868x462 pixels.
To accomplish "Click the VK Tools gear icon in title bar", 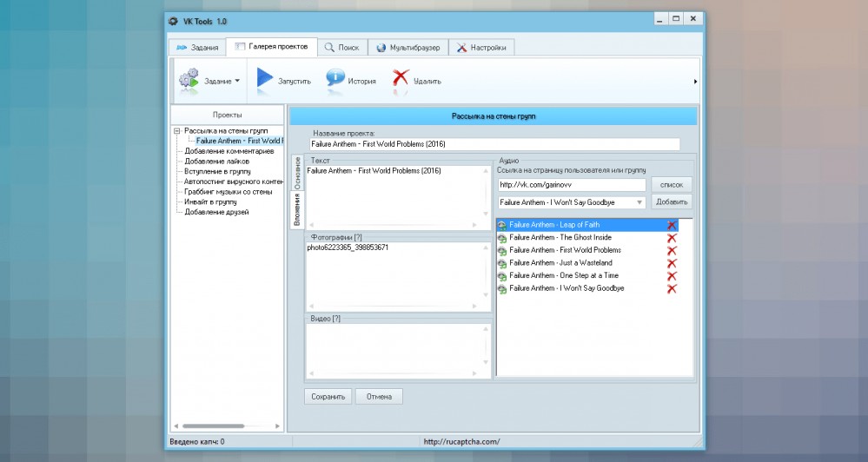I will [173, 22].
